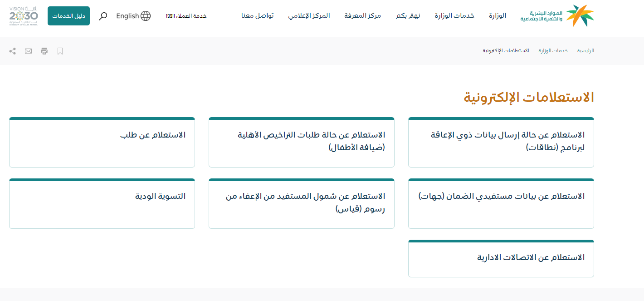The height and width of the screenshot is (301, 644).
Task: Go to الرئيسية breadcrumb link
Action: (x=585, y=50)
